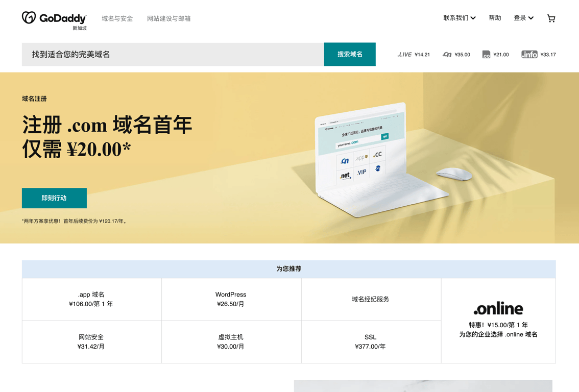Select the SSL ¥377.00/年 offer
The image size is (579, 392).
coord(371,342)
